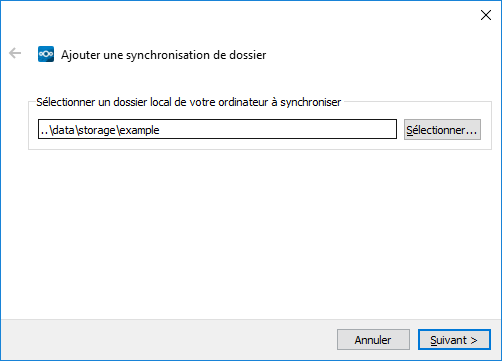Open the folder browser via Sélectionner…
The height and width of the screenshot is (361, 502).
(x=442, y=129)
